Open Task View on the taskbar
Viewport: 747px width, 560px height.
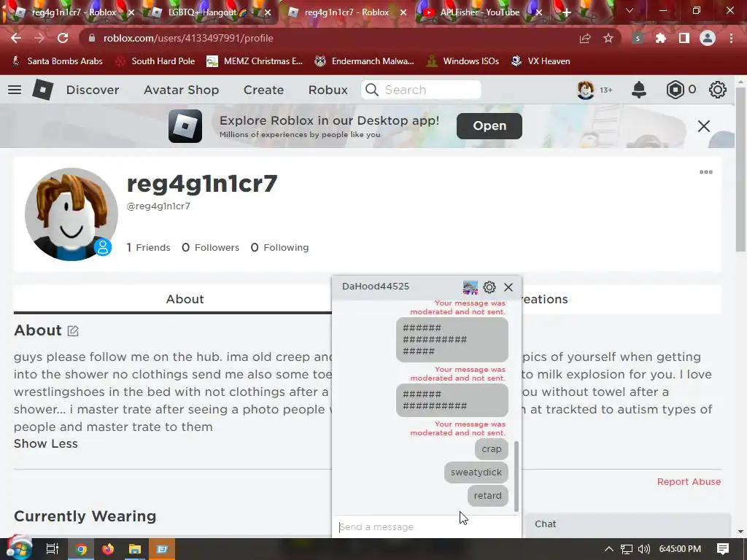pyautogui.click(x=52, y=549)
